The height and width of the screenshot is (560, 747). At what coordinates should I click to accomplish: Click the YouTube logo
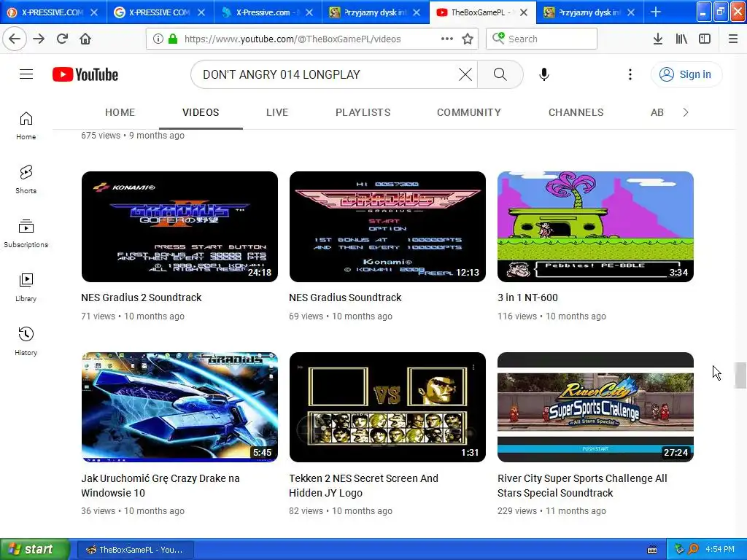pos(85,75)
